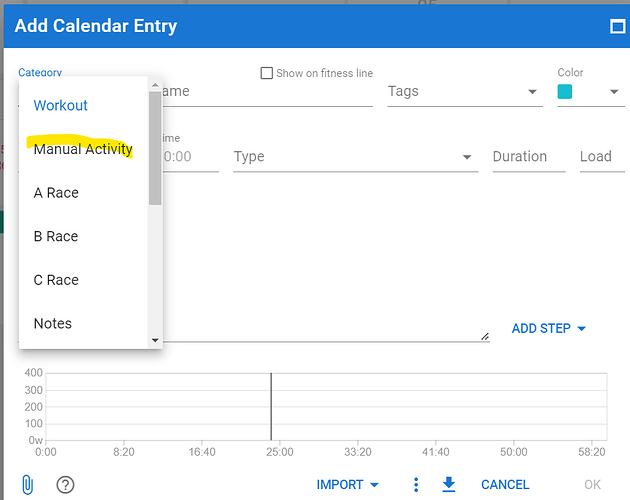Choose Manual Activity category option

pyautogui.click(x=83, y=149)
